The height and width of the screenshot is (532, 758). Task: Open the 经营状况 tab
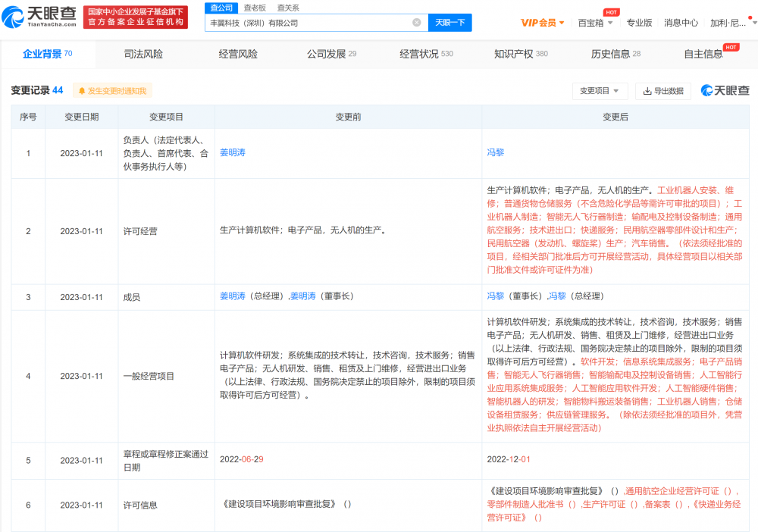(x=426, y=54)
